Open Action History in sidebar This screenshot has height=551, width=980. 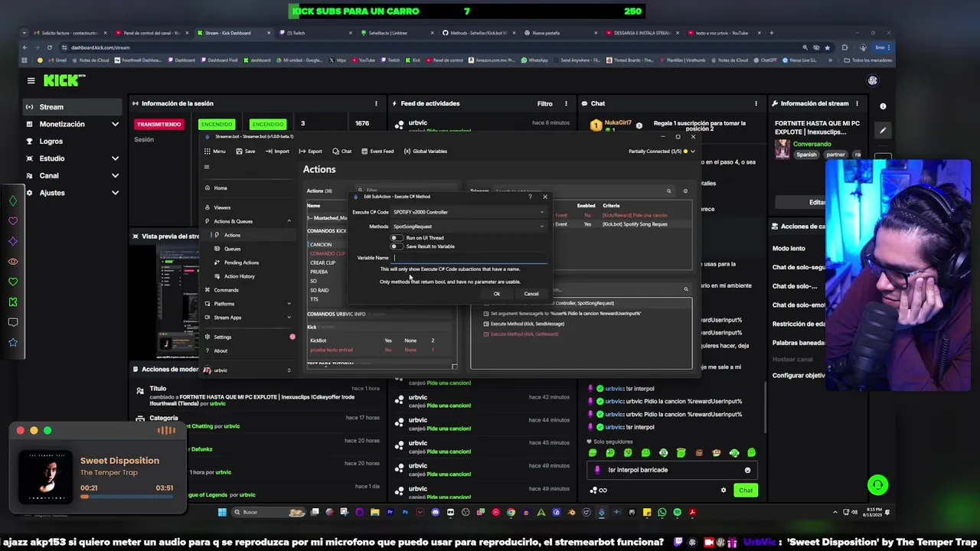pyautogui.click(x=239, y=276)
